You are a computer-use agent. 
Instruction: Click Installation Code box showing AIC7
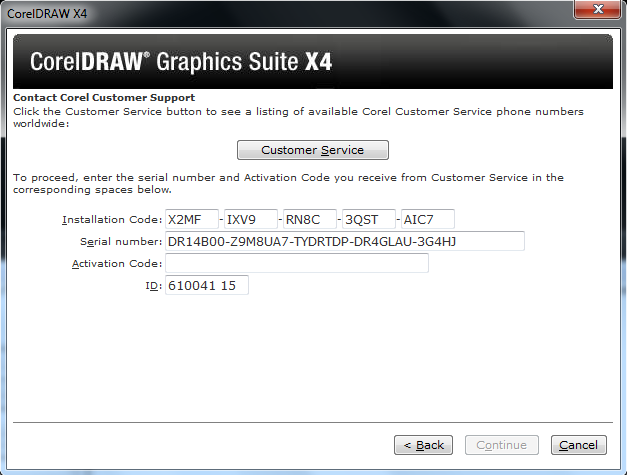(x=427, y=219)
